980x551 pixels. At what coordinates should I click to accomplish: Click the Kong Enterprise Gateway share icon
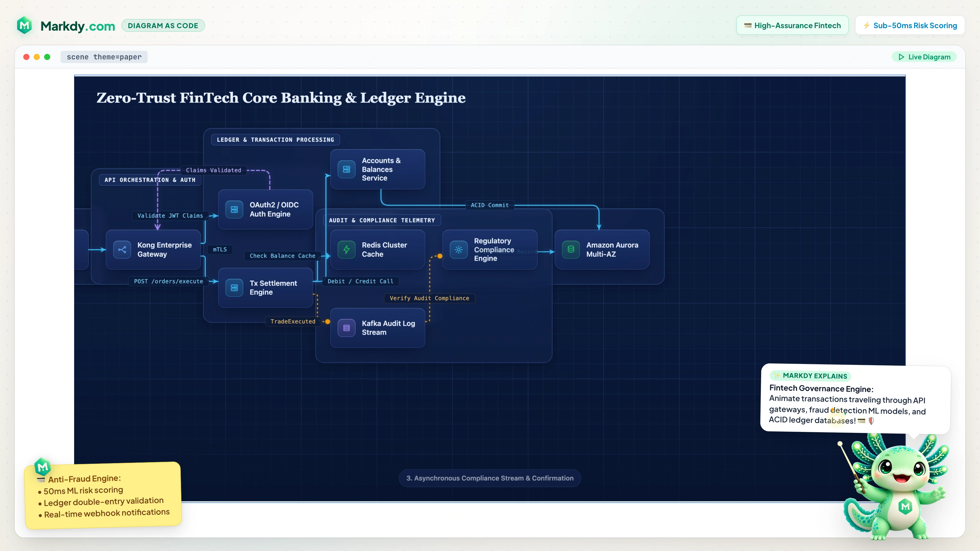[122, 249]
